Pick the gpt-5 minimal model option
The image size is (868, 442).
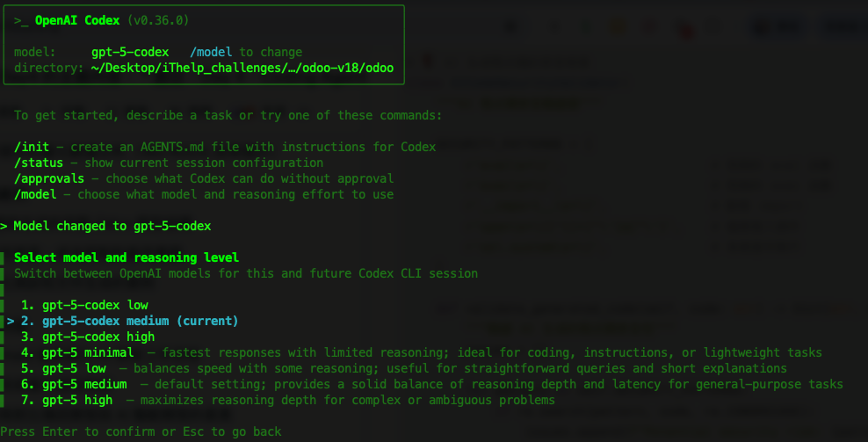click(x=422, y=353)
